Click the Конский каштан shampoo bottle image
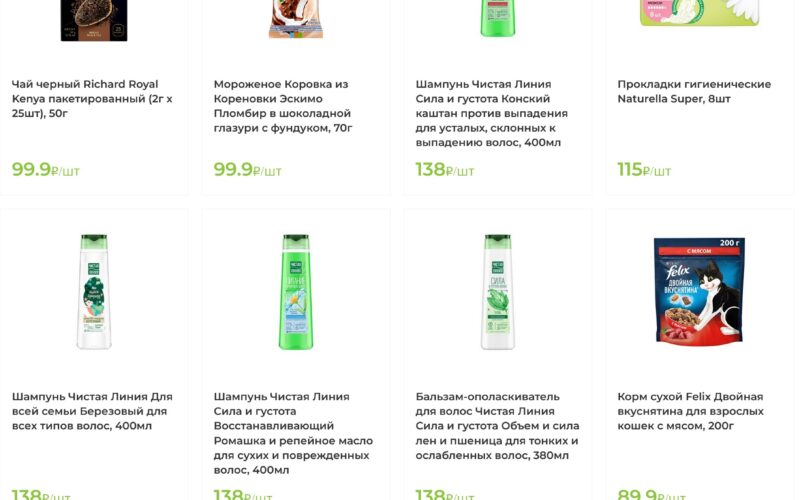800x500 pixels. (497, 18)
